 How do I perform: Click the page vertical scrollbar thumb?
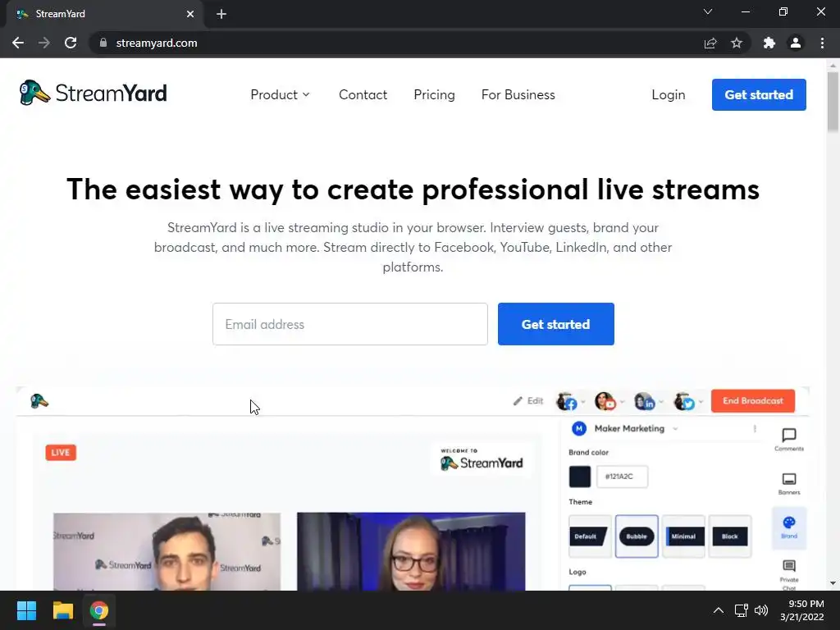pyautogui.click(x=833, y=102)
